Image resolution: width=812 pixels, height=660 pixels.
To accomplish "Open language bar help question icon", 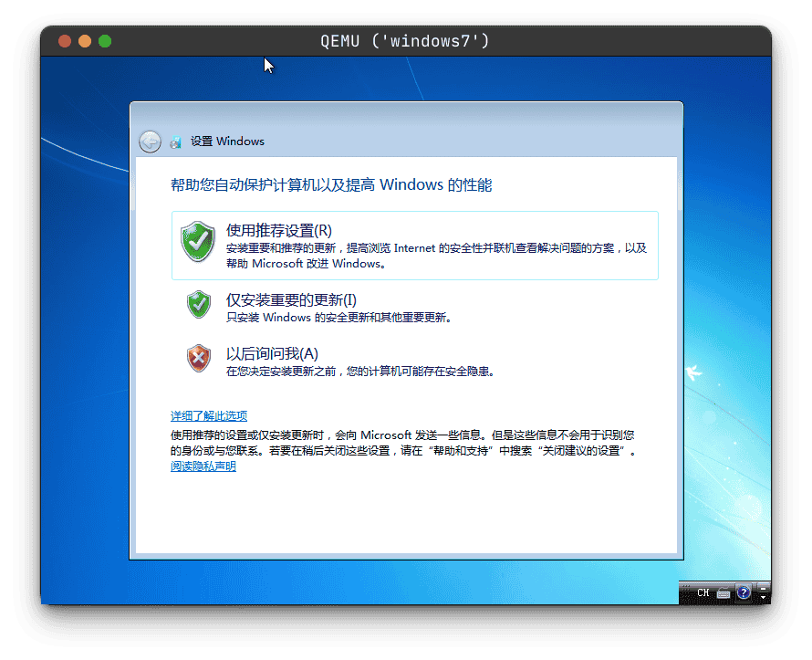I will (744, 592).
